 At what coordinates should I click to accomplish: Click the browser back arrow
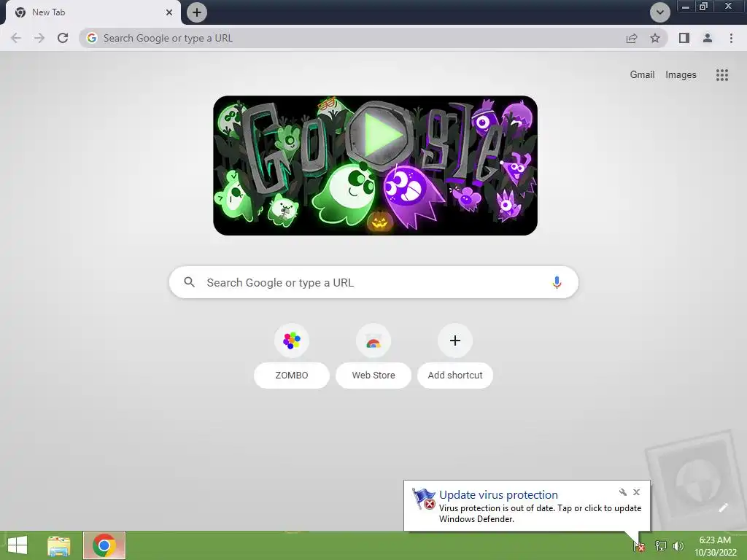(16, 38)
